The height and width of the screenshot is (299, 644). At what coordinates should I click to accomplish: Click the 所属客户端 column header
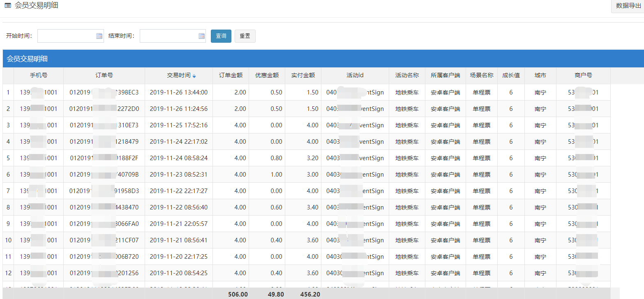click(445, 76)
